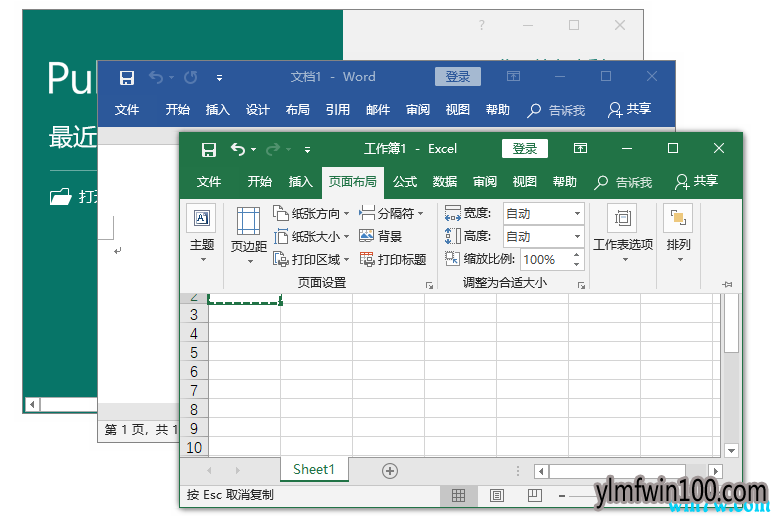Open Excel ribbon display options icon

pyautogui.click(x=580, y=148)
